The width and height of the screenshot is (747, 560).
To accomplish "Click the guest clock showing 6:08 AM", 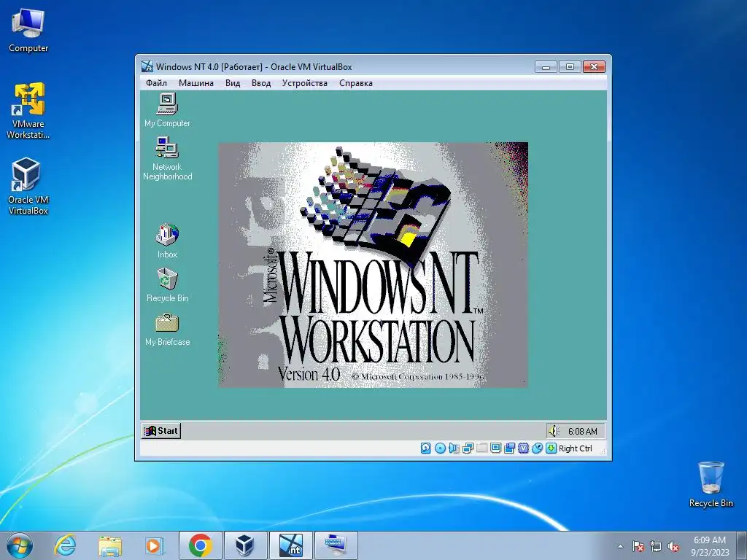I will [582, 432].
